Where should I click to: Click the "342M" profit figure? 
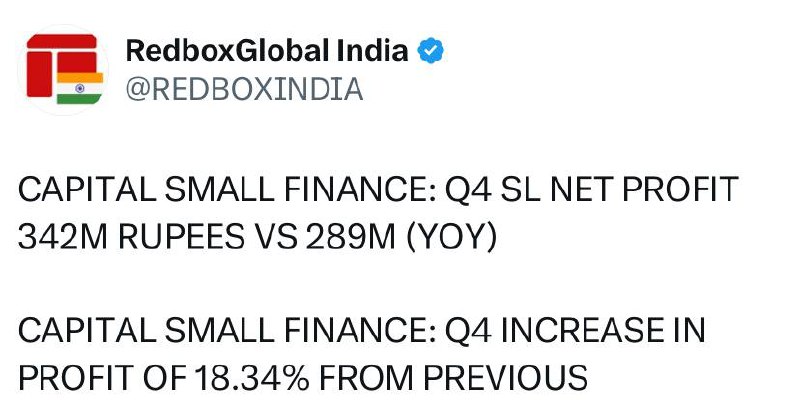pos(63,237)
